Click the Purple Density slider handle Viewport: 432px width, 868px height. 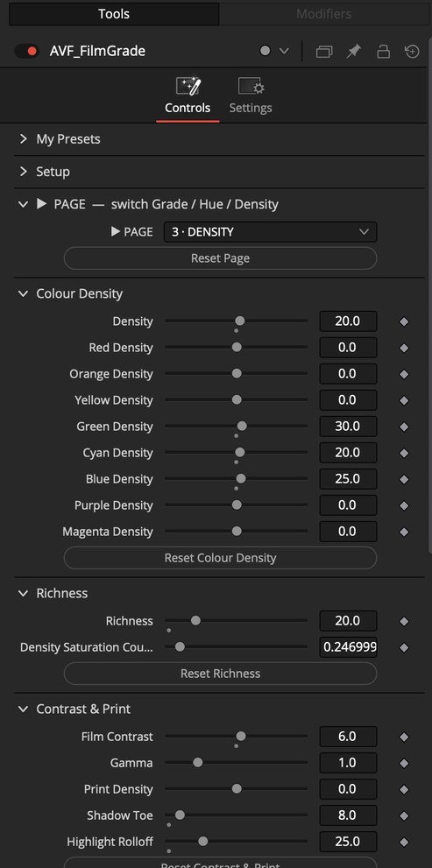click(237, 505)
